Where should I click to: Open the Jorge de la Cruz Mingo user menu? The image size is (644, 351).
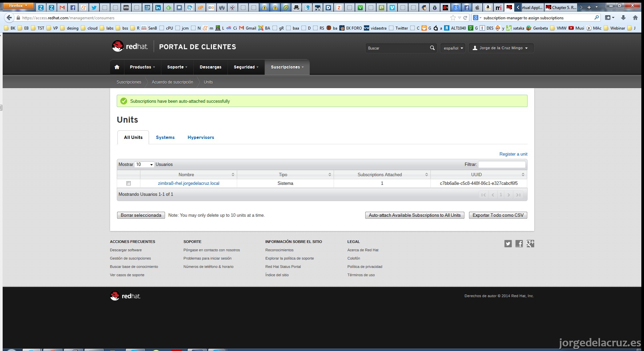coord(501,48)
